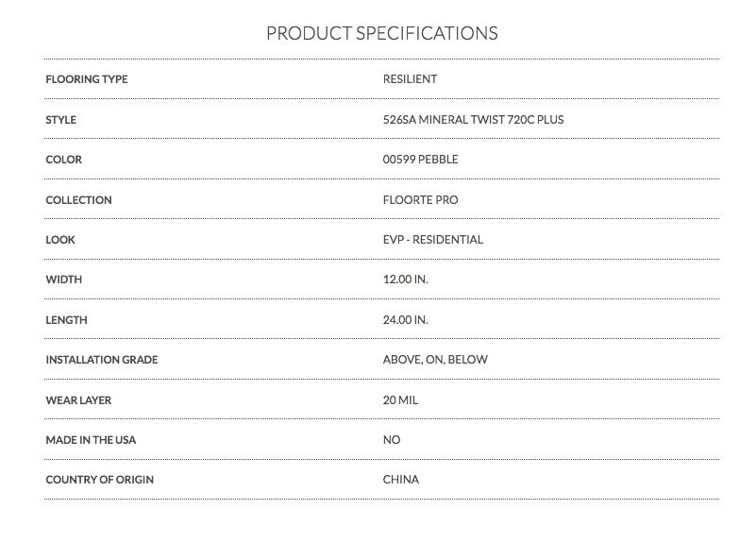This screenshot has width=756, height=543.
Task: Select the COLOR row label
Action: 63,160
